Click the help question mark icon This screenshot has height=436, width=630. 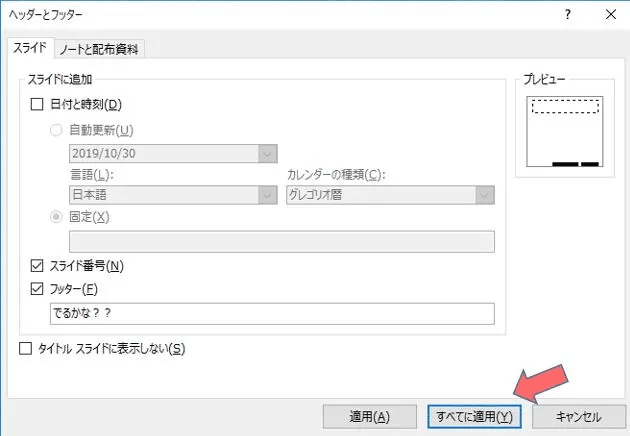567,15
